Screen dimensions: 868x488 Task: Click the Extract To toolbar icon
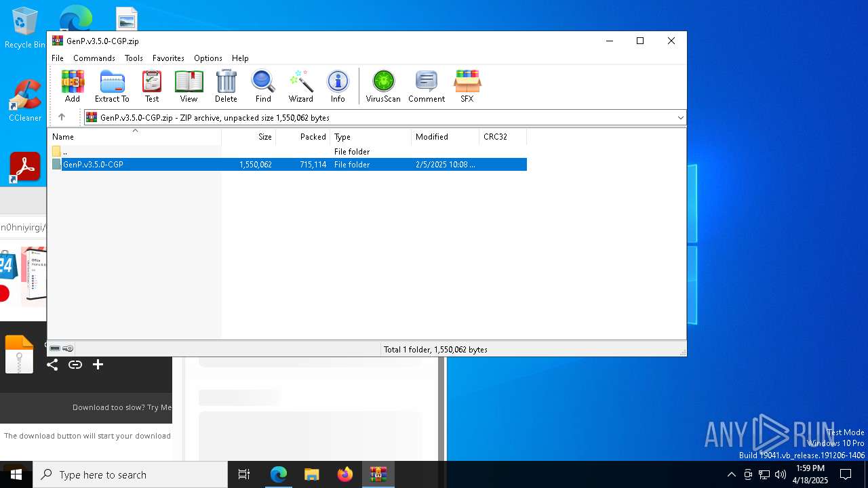112,86
